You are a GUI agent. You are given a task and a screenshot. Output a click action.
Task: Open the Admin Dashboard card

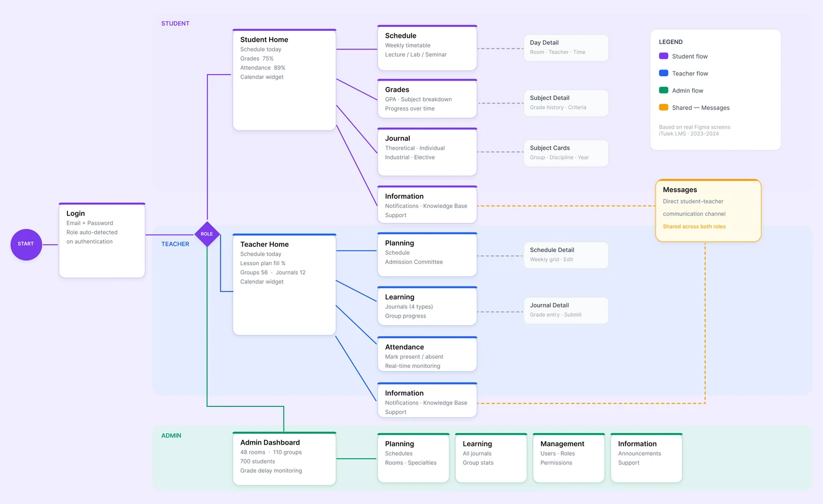click(284, 458)
